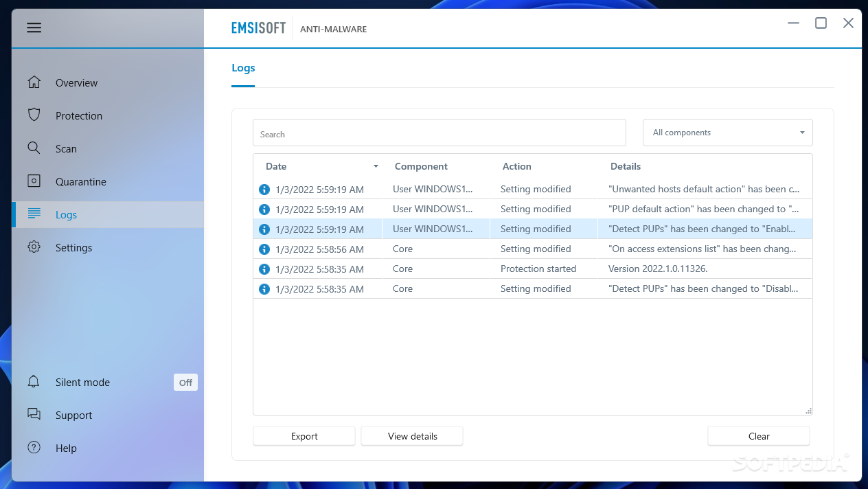Click the Support chat icon
Screen dimensions: 868x489
coord(34,414)
